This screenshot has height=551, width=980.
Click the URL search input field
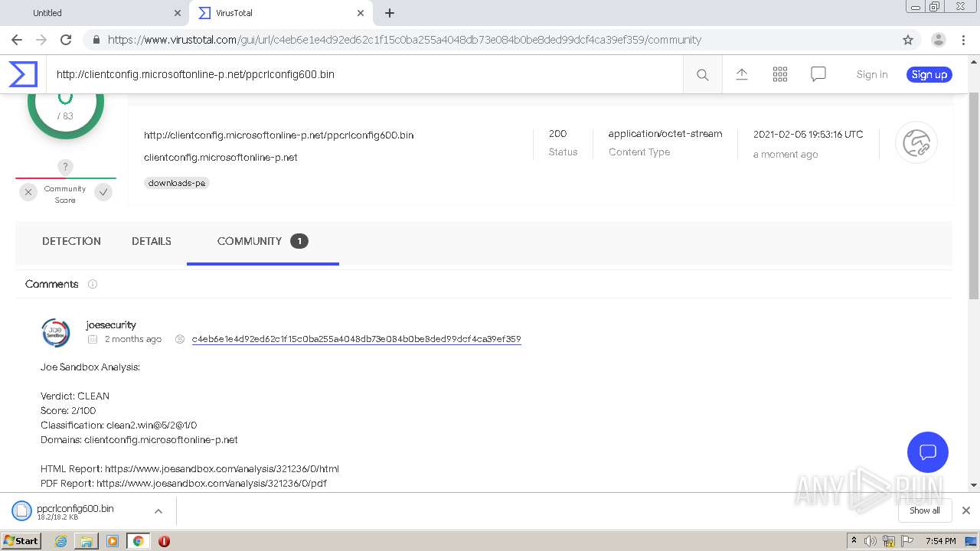pos(364,74)
